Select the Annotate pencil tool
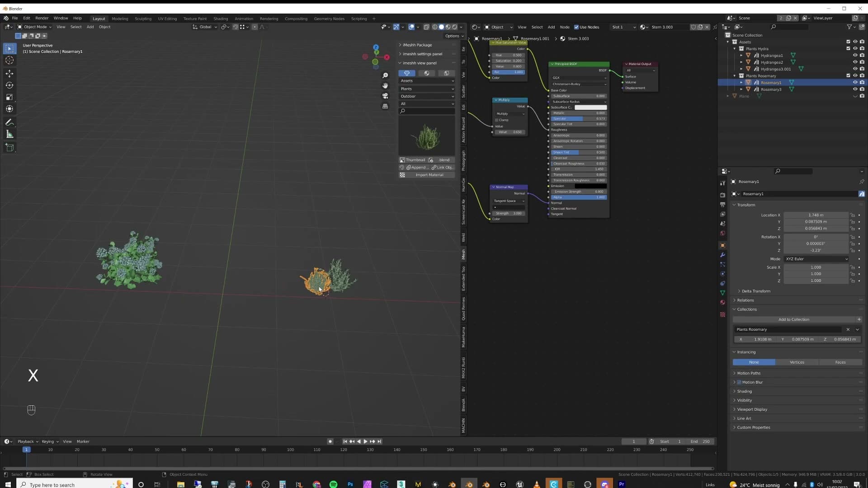Viewport: 868px width, 488px height. 9,122
